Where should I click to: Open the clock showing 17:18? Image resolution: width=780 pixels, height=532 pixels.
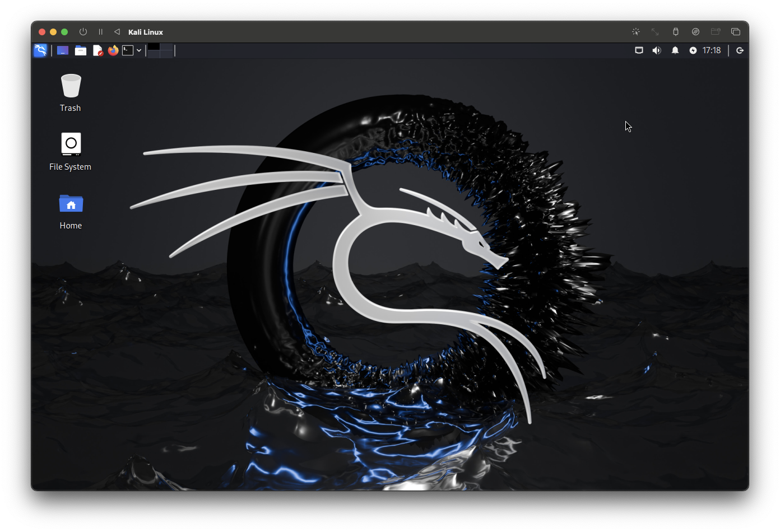coord(711,50)
